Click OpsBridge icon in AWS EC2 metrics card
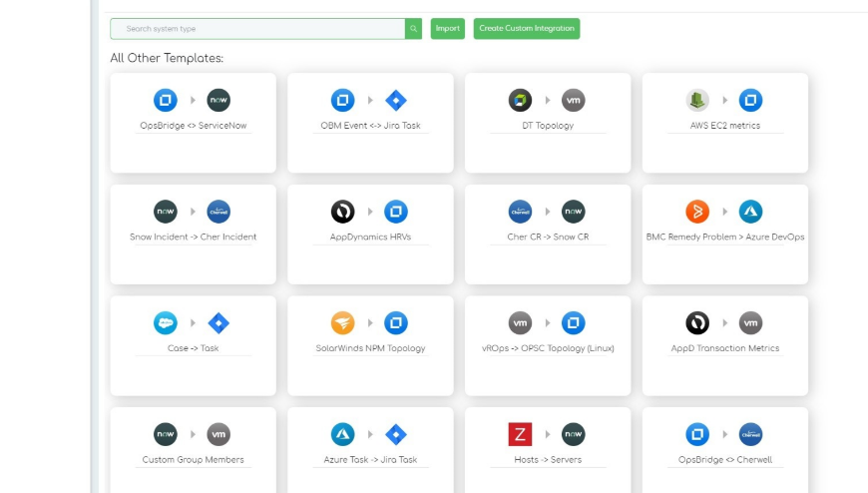Image resolution: width=868 pixels, height=493 pixels. click(750, 100)
